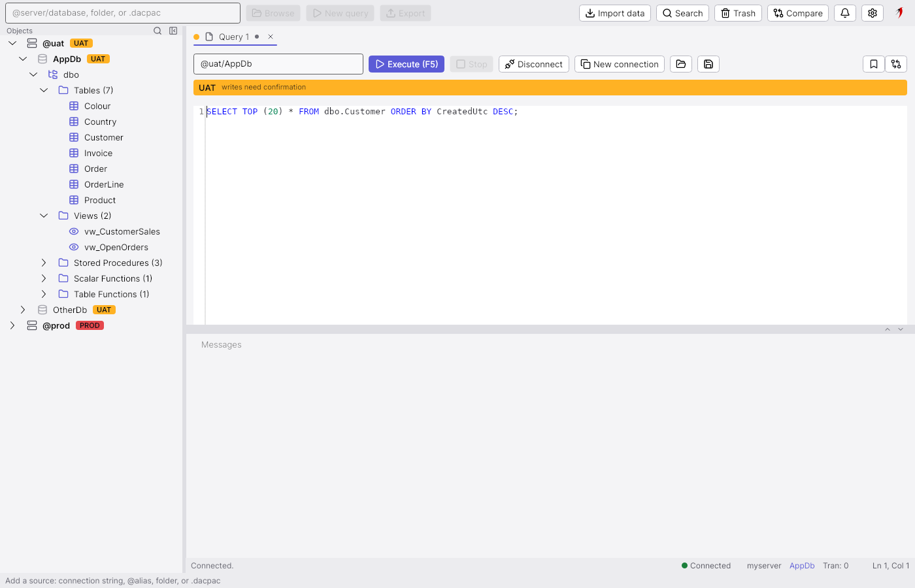This screenshot has width=915, height=588.
Task: Select the Invoice table
Action: [x=98, y=153]
